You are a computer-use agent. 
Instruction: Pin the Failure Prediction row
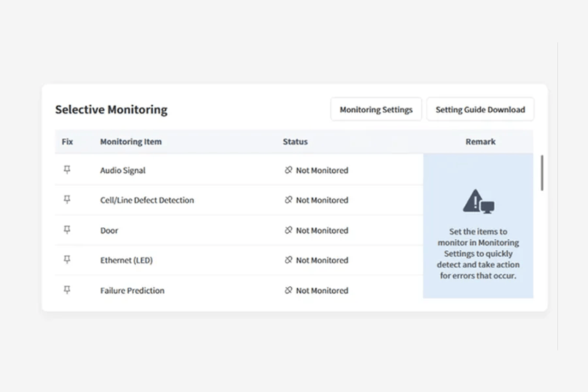click(67, 290)
